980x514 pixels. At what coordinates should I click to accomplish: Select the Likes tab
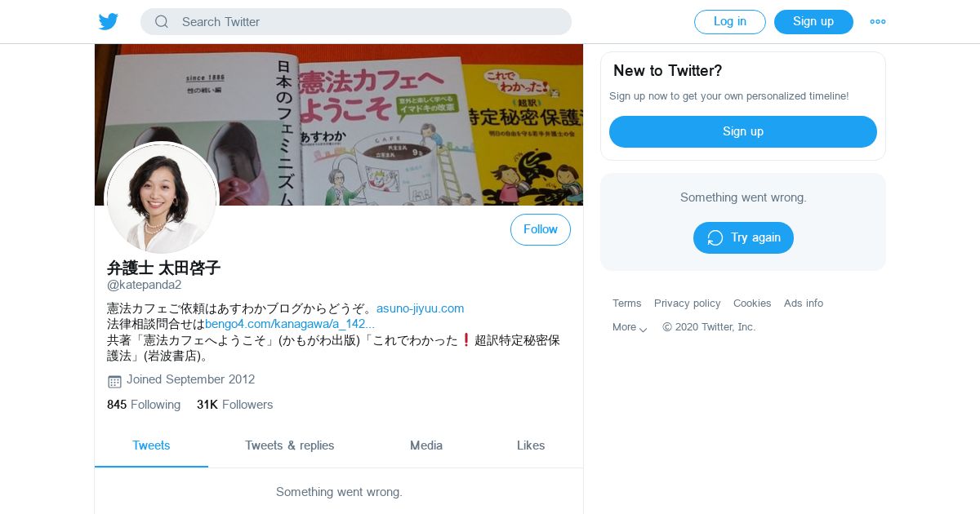531,445
